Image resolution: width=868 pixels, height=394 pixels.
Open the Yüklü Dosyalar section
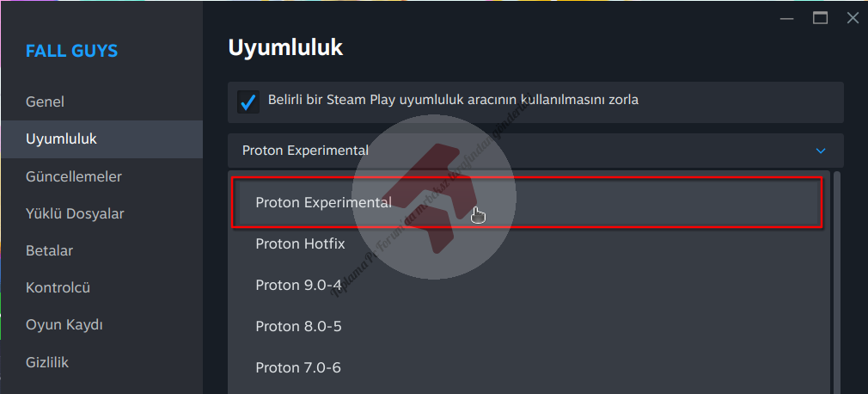(x=75, y=213)
